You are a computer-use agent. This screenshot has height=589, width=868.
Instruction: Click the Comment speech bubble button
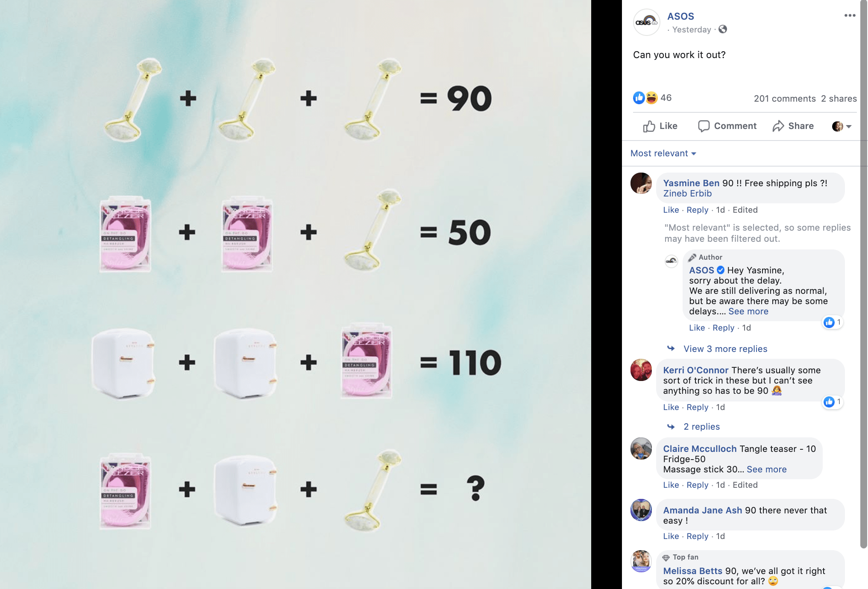click(x=727, y=126)
